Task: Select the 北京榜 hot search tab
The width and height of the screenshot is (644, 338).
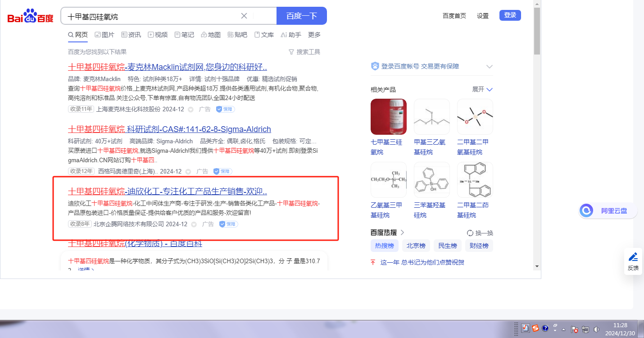Action: click(x=416, y=246)
